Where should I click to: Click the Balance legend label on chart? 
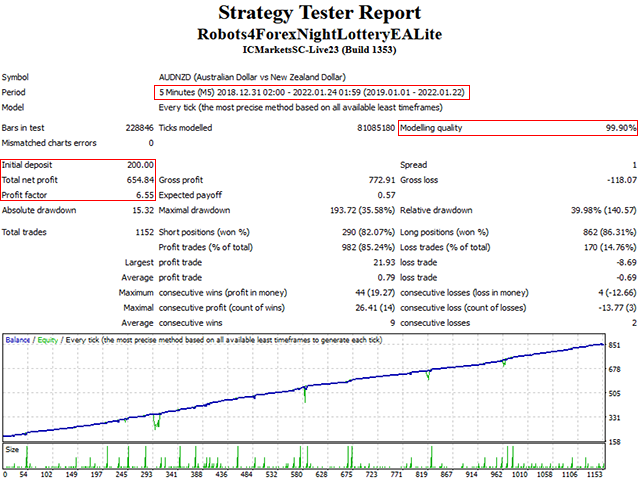click(x=18, y=340)
